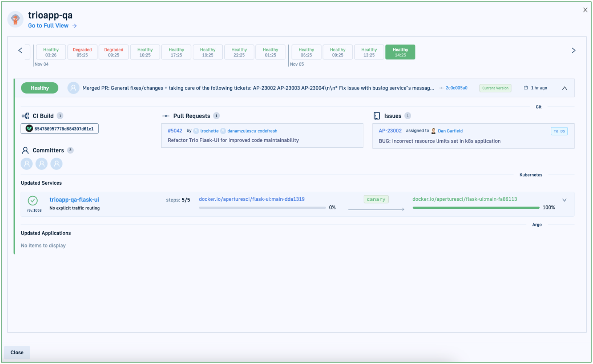Click the third committer avatar icon

[x=56, y=164]
